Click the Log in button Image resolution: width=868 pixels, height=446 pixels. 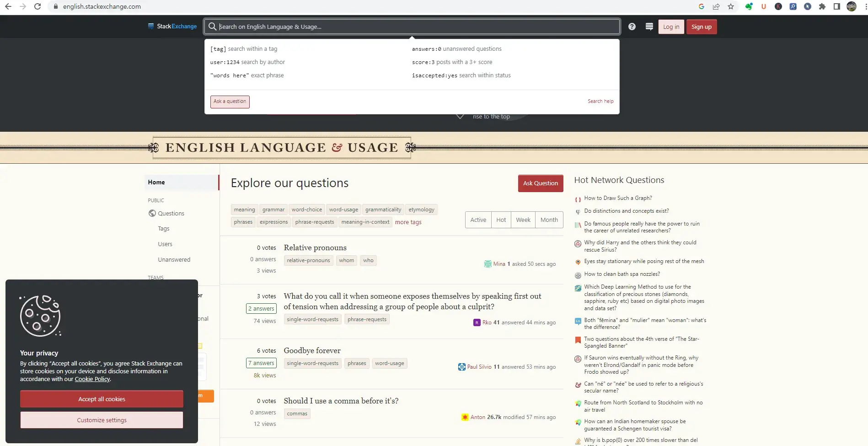(x=671, y=27)
